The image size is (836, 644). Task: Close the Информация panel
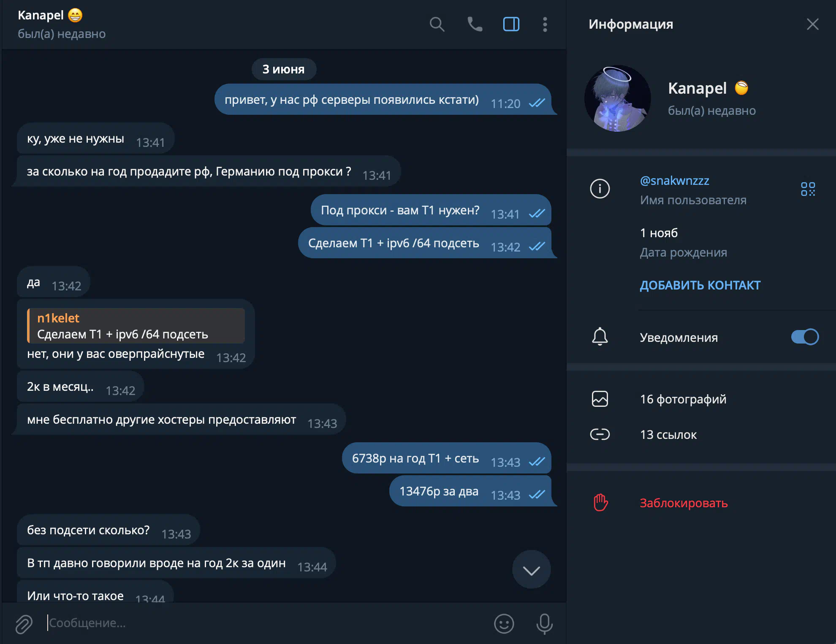pyautogui.click(x=812, y=24)
